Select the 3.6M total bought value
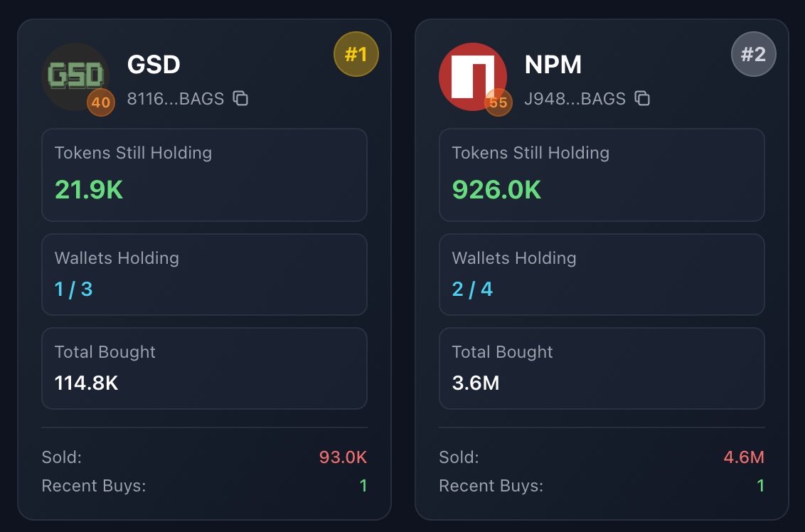The height and width of the screenshot is (532, 805). tap(476, 383)
